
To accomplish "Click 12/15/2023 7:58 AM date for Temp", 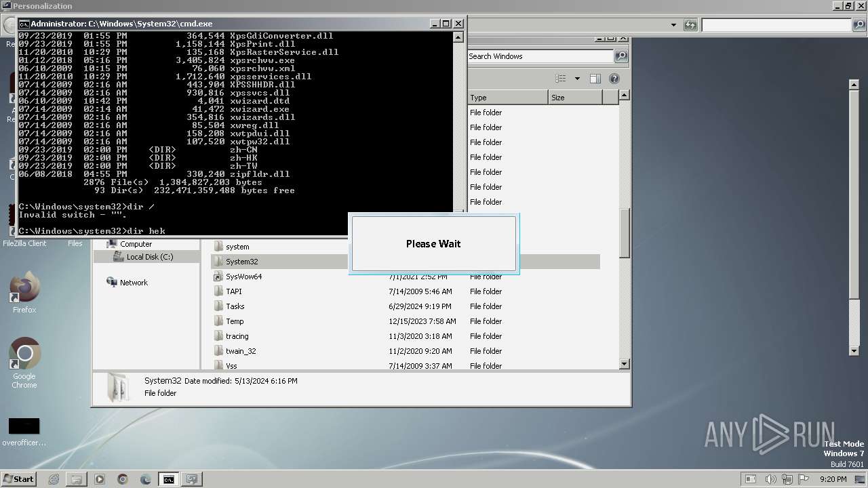I will (x=422, y=321).
